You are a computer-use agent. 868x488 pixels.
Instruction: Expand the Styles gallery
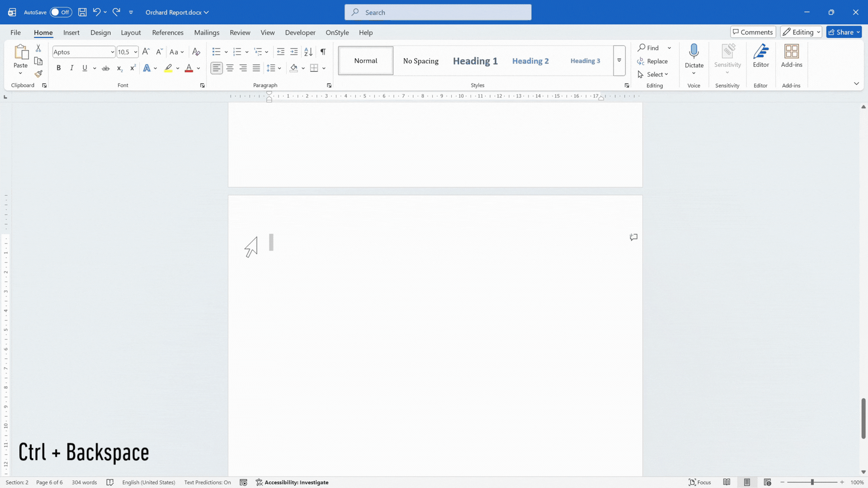click(619, 61)
